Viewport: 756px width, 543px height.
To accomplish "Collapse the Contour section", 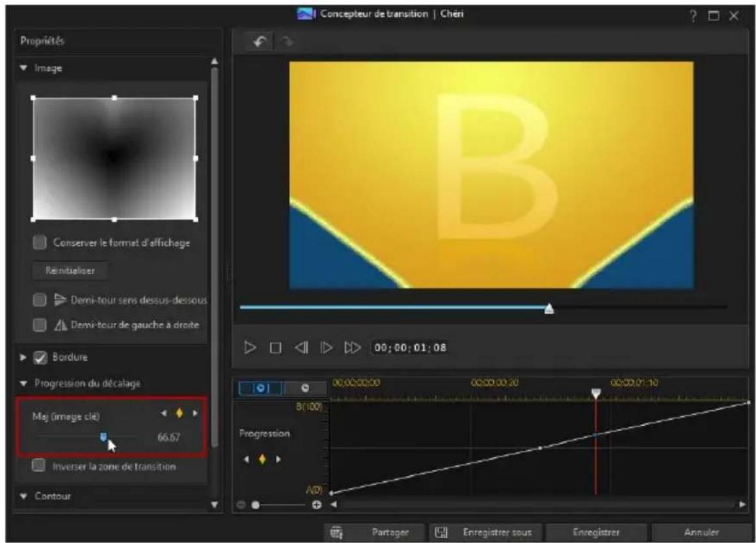I will (x=23, y=495).
